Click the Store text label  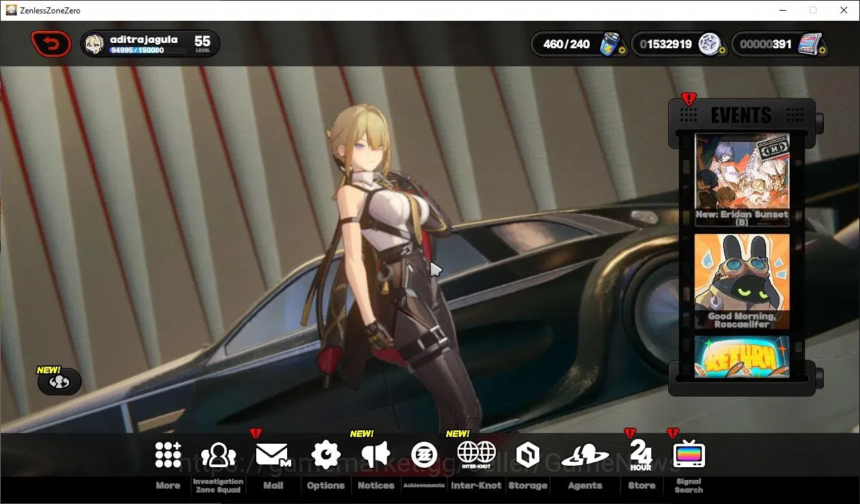pos(641,486)
